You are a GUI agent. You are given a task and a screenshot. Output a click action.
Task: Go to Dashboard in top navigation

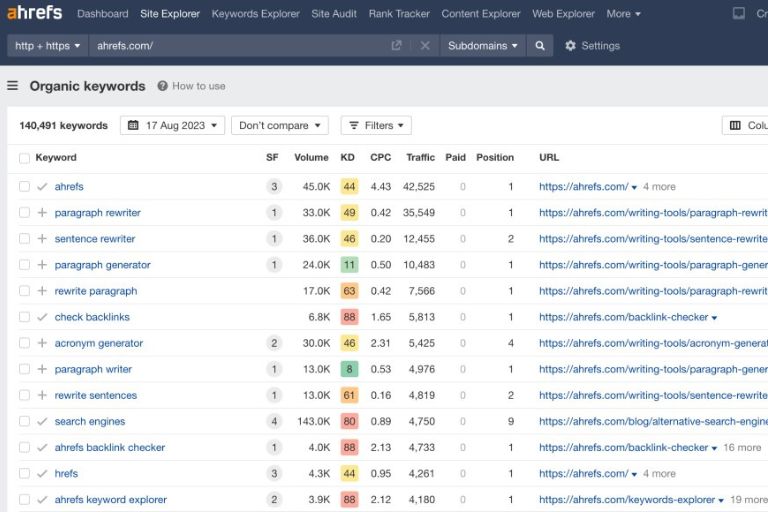(103, 14)
